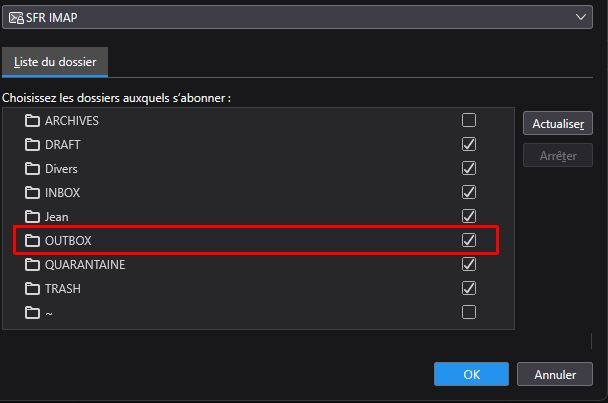Confirm with the OK button

tap(472, 375)
